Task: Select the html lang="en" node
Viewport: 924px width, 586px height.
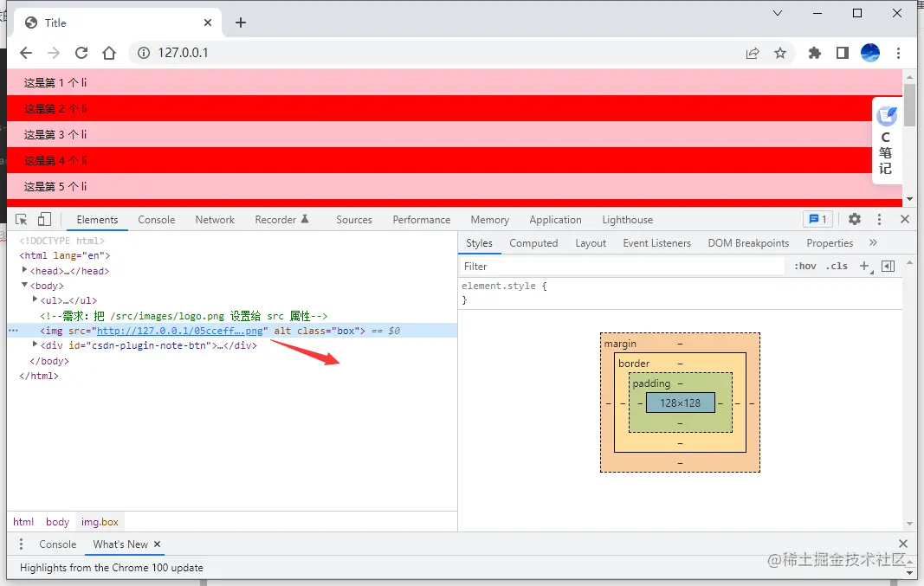Action: 65,255
